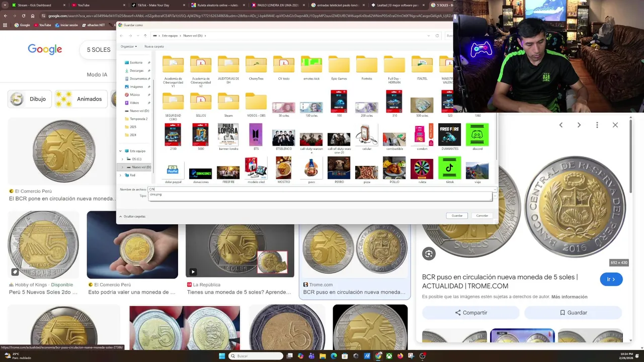Open the file name dropdown arrow
The width and height of the screenshot is (644, 362).
495,189
